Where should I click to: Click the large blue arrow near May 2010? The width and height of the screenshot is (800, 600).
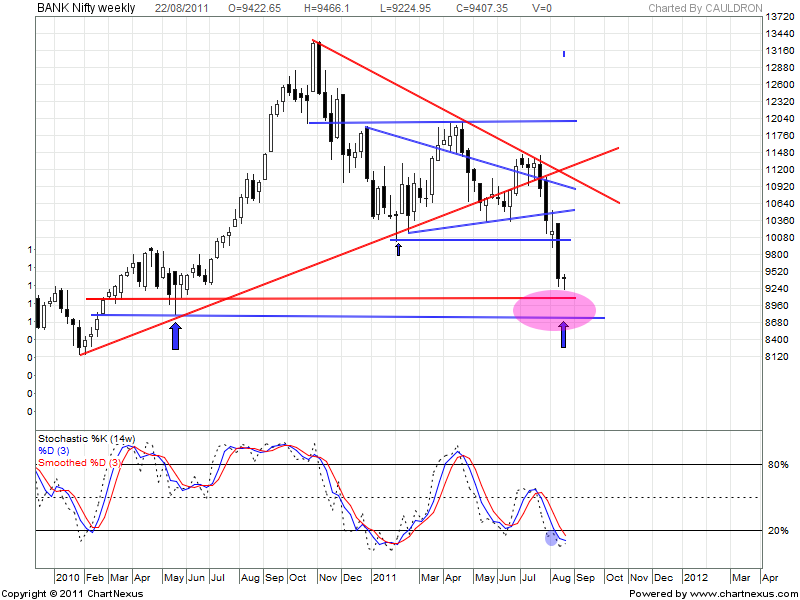coord(176,335)
